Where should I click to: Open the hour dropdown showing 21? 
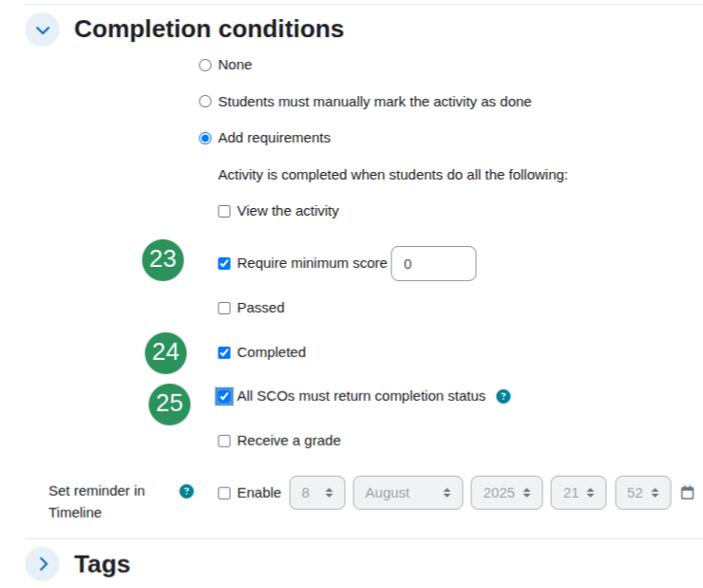pyautogui.click(x=579, y=493)
